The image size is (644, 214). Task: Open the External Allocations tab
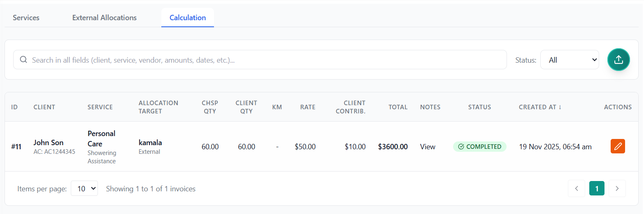(105, 18)
